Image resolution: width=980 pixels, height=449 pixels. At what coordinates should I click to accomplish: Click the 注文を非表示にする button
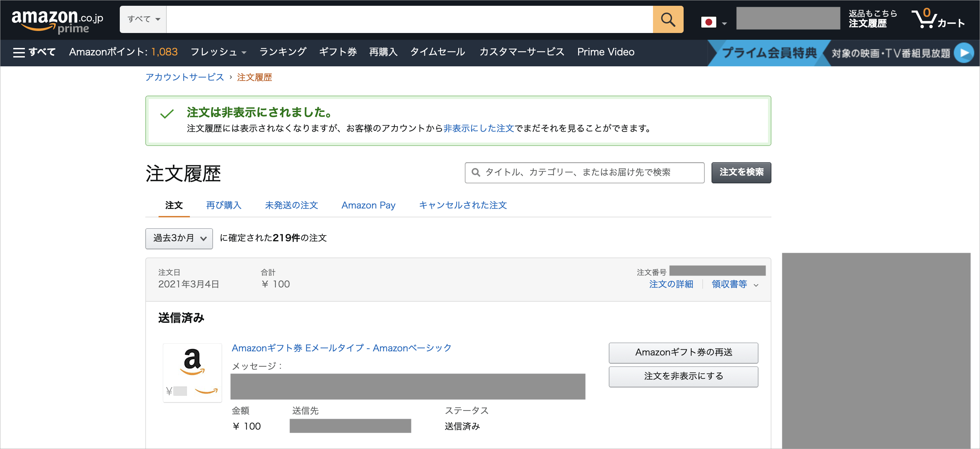pyautogui.click(x=683, y=377)
